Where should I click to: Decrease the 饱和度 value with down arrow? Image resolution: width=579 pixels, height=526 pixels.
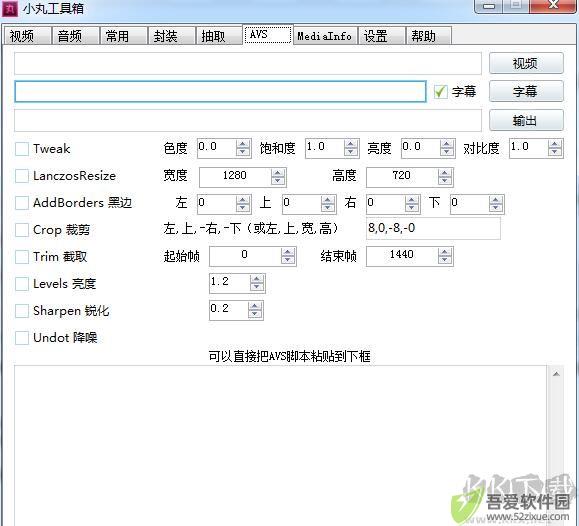351,153
